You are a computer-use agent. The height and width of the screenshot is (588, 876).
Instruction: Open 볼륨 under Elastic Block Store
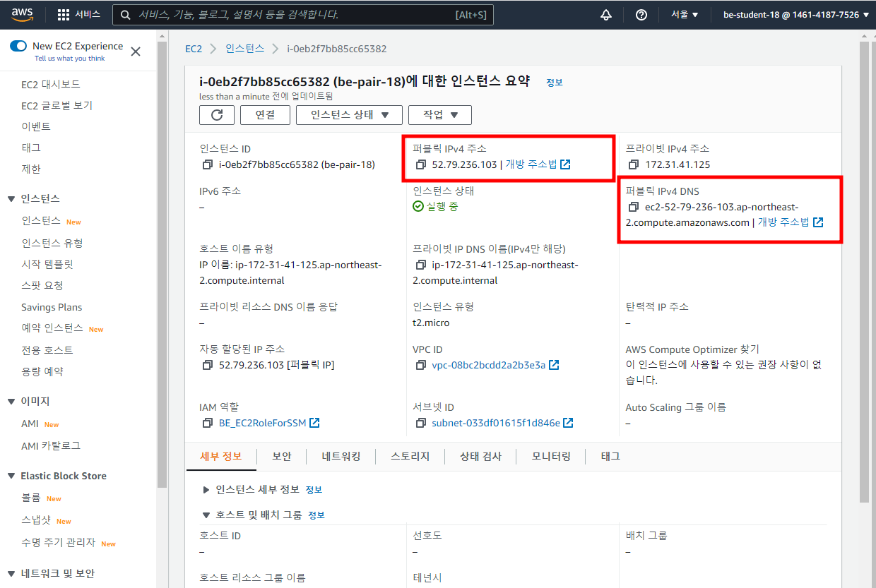[31, 498]
